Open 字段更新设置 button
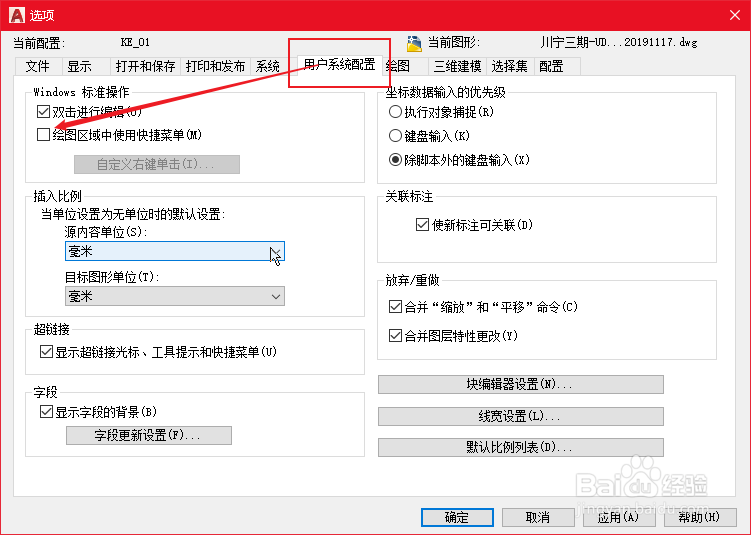 [x=149, y=435]
